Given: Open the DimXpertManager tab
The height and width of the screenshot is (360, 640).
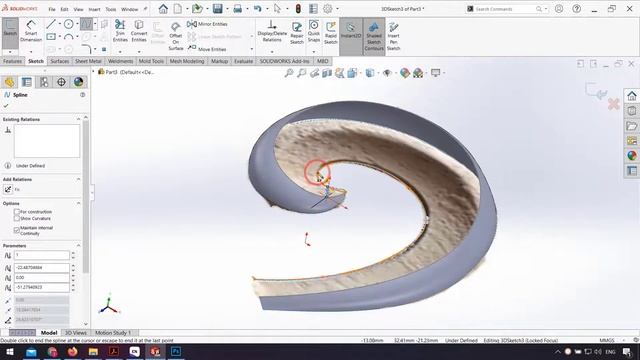Looking at the screenshot, I should pos(61,82).
